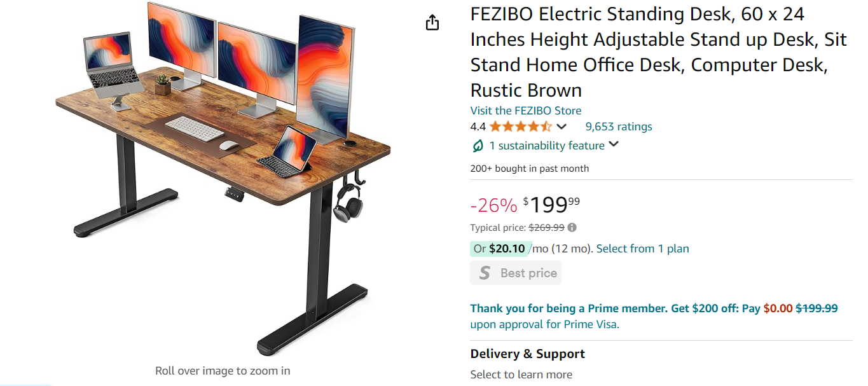Click the standing desk product image
868x386 pixels.
[223, 178]
